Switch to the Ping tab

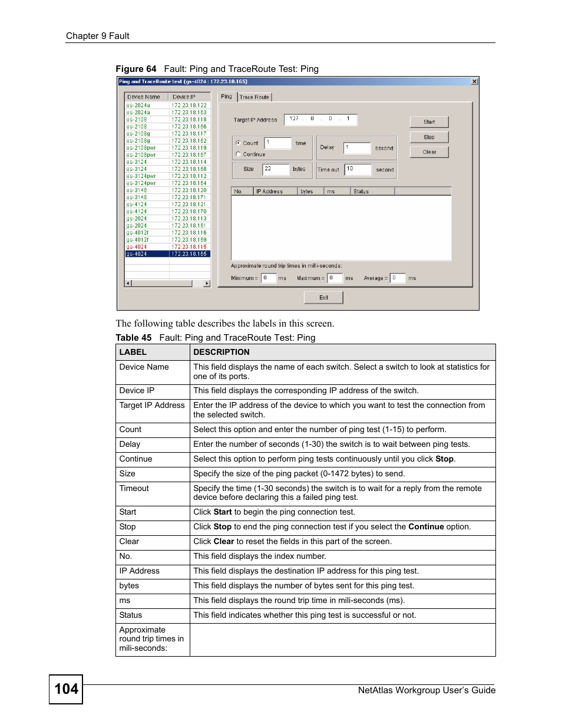227,97
